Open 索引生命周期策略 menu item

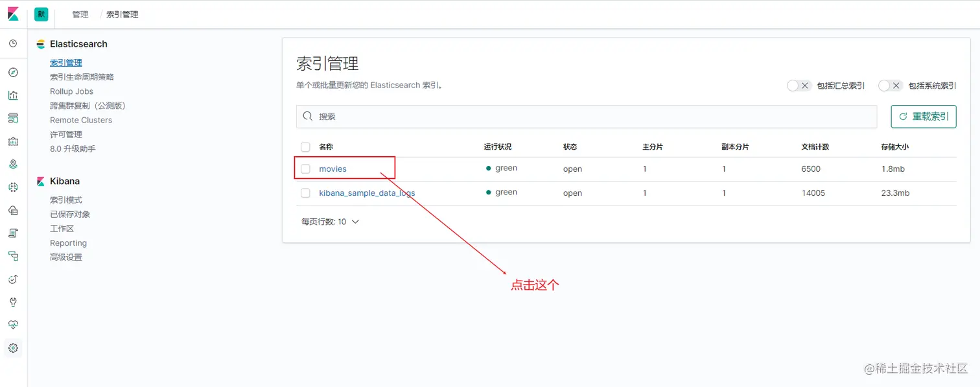click(x=82, y=77)
